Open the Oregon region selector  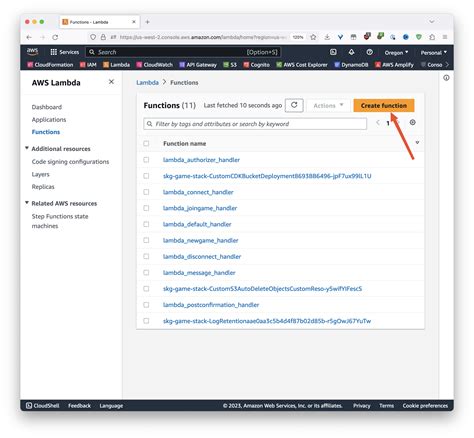click(396, 52)
